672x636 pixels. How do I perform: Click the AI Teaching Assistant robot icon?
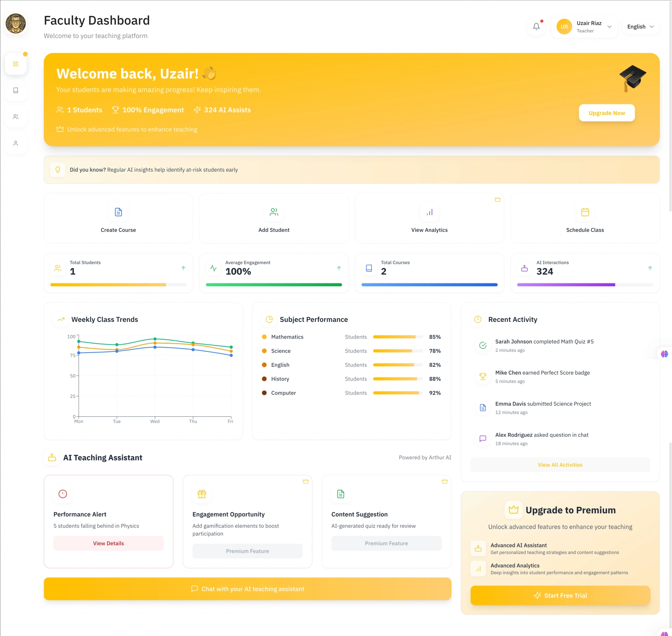point(52,458)
